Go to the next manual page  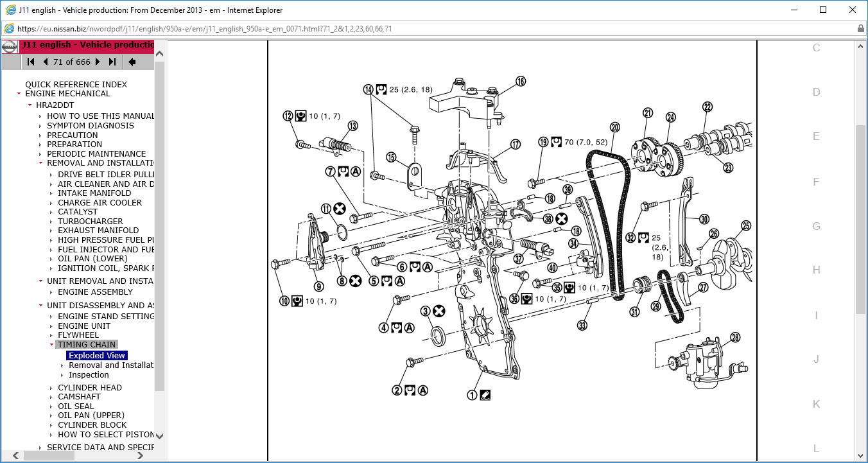[x=98, y=62]
